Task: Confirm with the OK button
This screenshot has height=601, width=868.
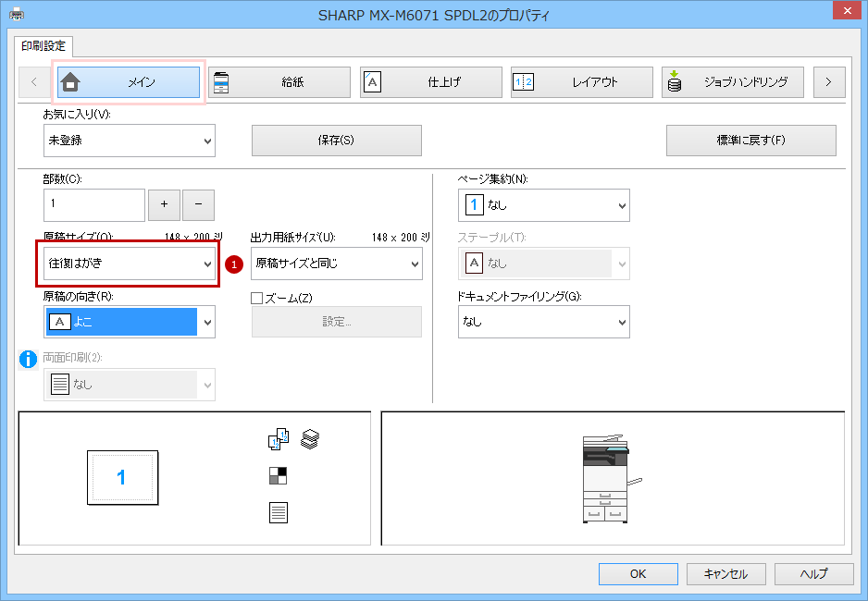Action: 639,574
